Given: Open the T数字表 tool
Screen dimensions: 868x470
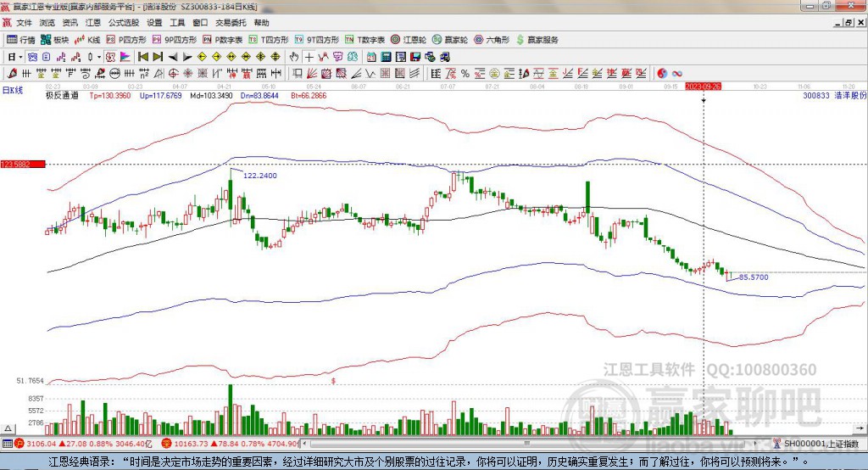Looking at the screenshot, I should [x=364, y=40].
